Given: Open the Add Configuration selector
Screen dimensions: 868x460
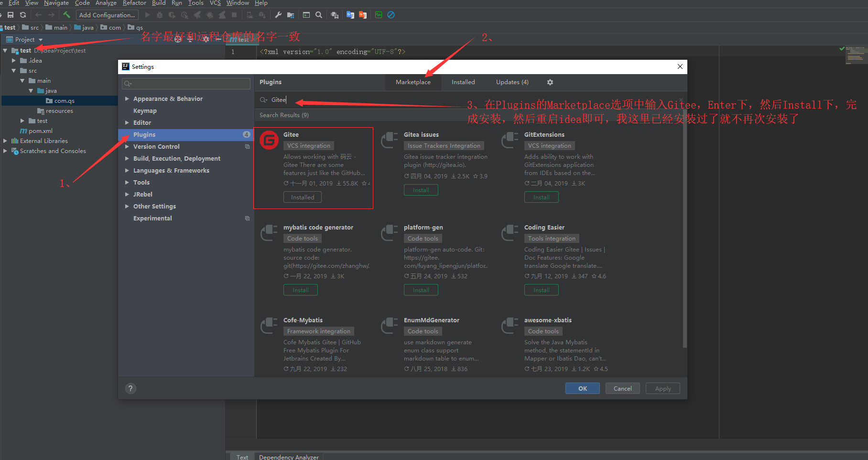Looking at the screenshot, I should pos(107,15).
